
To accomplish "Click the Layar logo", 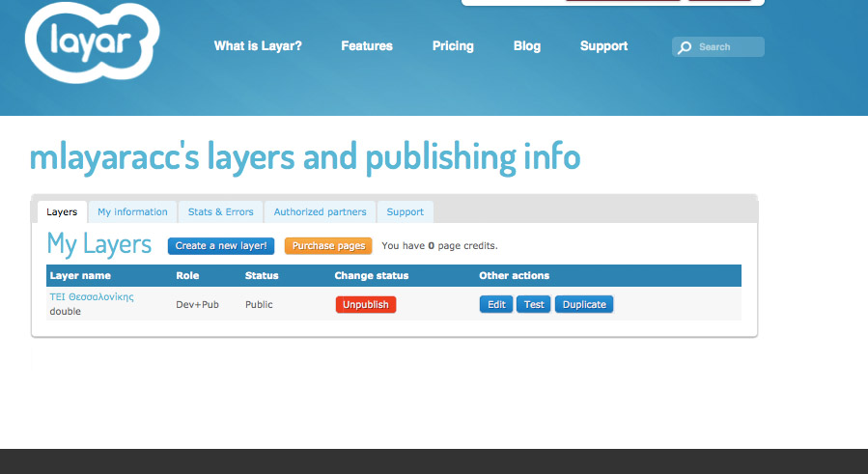I will click(92, 42).
